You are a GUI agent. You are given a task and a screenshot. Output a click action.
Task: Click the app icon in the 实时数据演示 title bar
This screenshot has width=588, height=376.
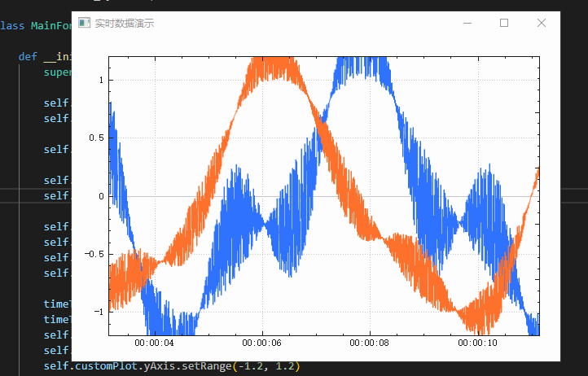pyautogui.click(x=85, y=23)
